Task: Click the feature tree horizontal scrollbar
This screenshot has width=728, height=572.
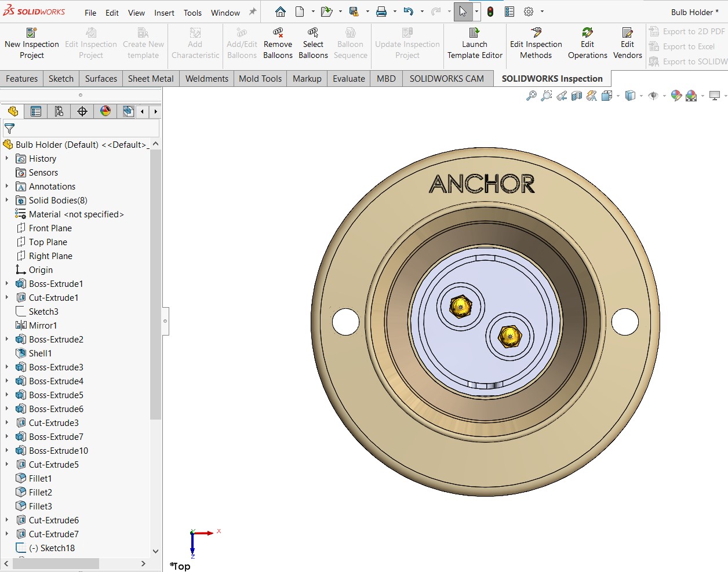Action: (55, 563)
